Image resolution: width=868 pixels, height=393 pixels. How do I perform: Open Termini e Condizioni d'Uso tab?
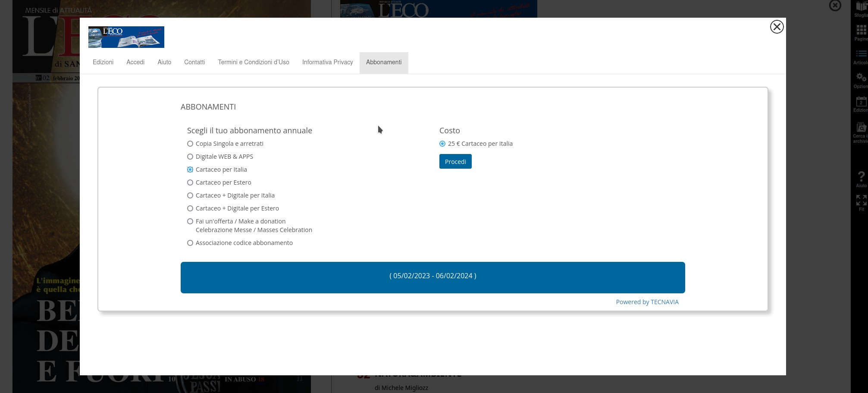tap(254, 62)
